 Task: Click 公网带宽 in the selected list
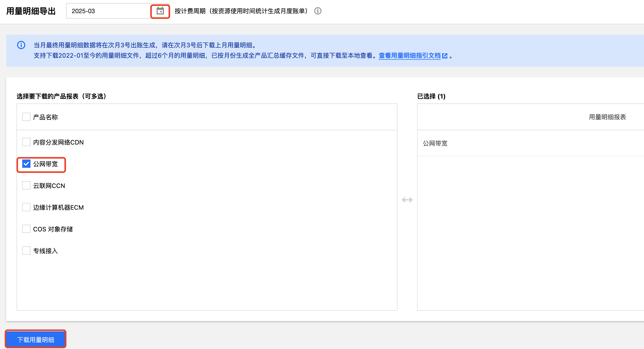(x=435, y=143)
